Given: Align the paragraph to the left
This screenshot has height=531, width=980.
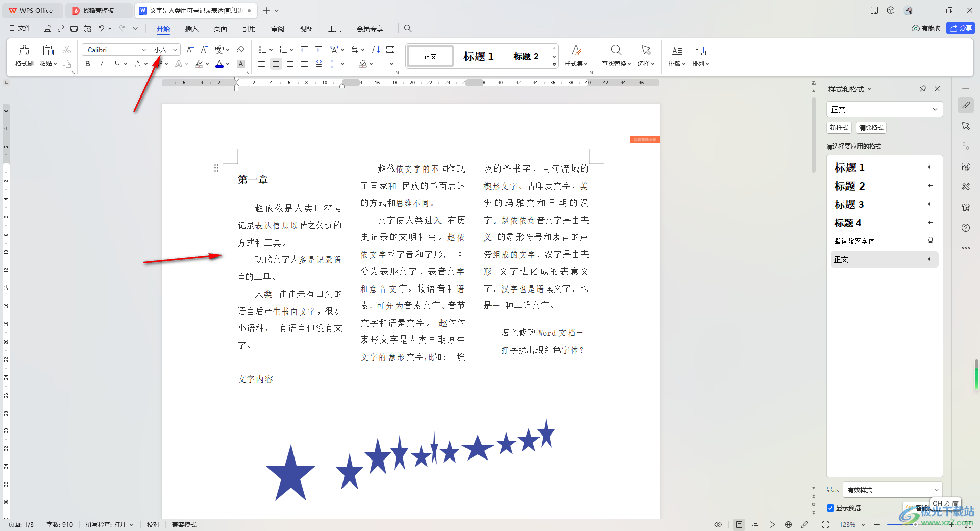Looking at the screenshot, I should point(261,64).
